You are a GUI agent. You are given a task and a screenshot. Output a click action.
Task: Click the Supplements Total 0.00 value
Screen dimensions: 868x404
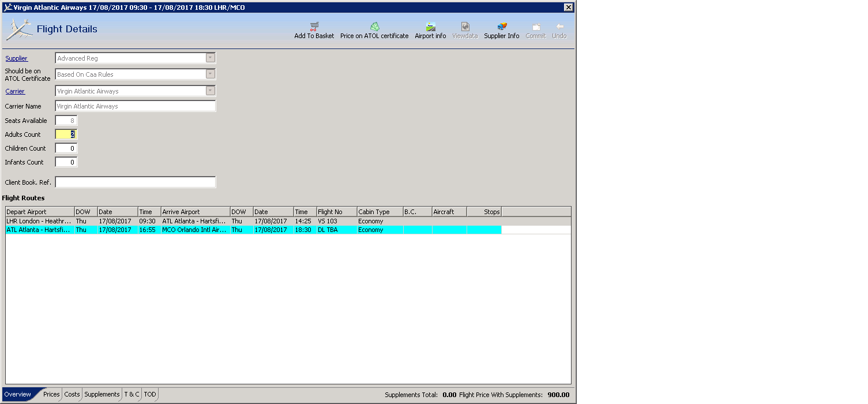[x=449, y=395]
